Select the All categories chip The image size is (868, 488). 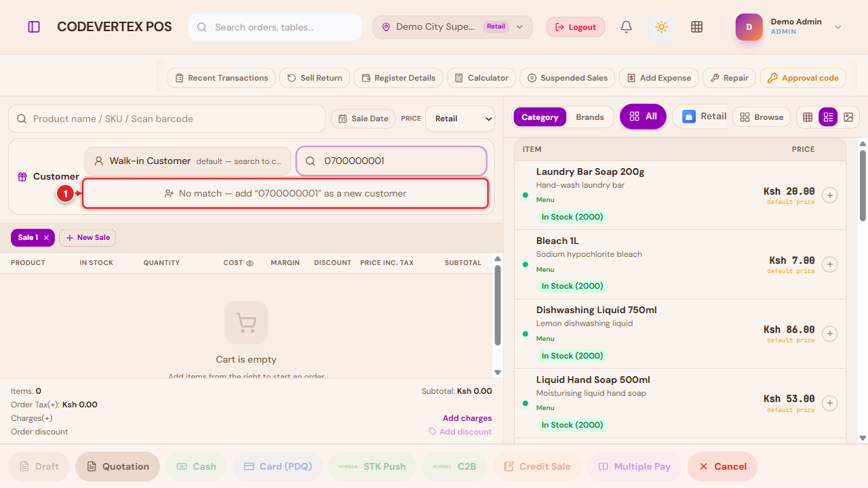click(x=643, y=117)
